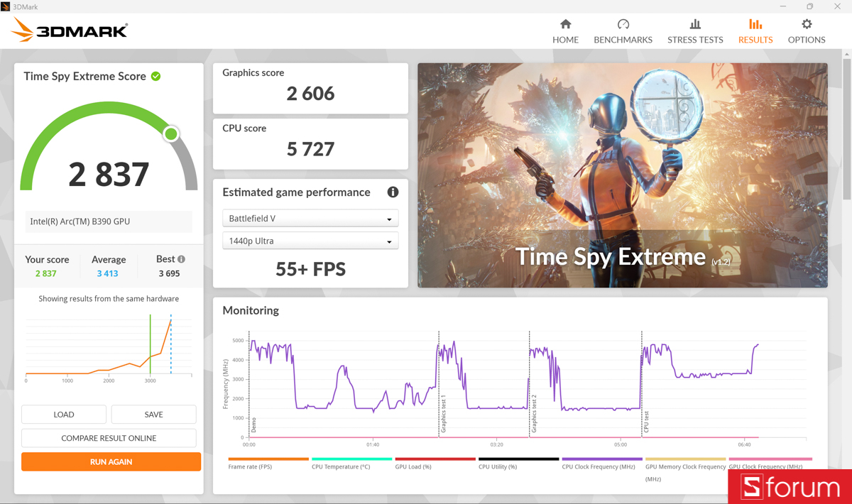Toggle the CPU Temperature legend
The width and height of the screenshot is (852, 504).
point(341,467)
